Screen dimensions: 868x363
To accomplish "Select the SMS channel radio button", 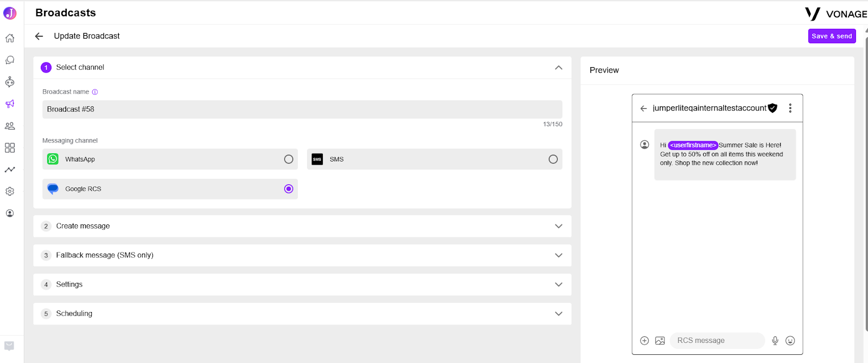I will [x=553, y=159].
